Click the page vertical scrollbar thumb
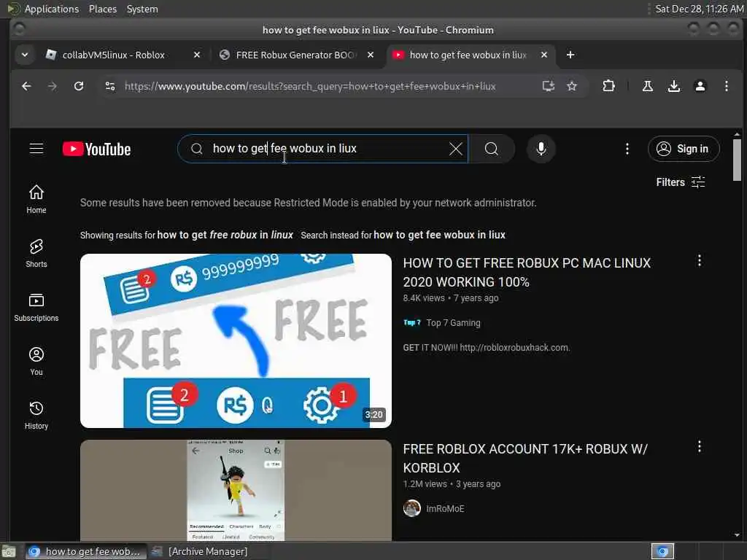The image size is (747, 560). coord(737,160)
